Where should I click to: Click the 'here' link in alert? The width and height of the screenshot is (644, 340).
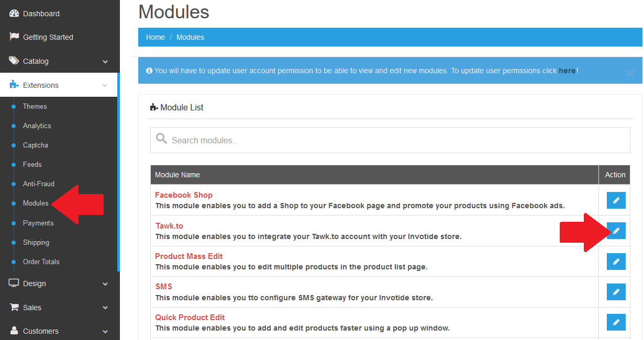[x=567, y=71]
